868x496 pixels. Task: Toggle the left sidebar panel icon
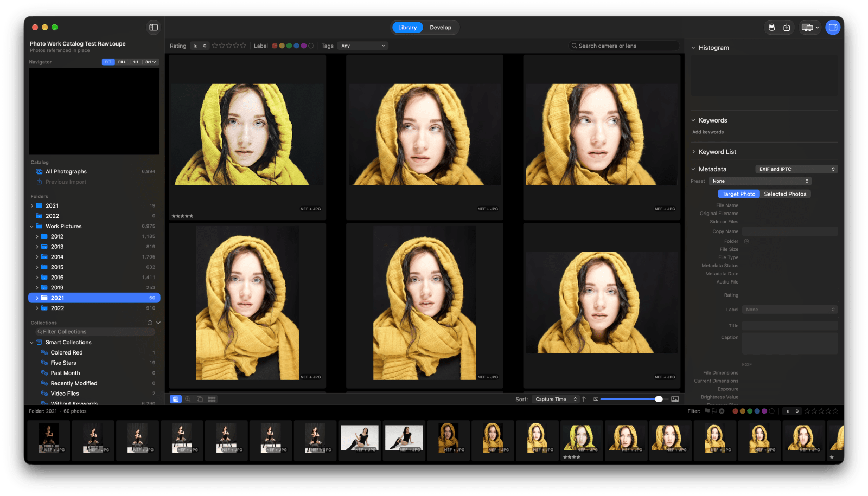tap(154, 27)
